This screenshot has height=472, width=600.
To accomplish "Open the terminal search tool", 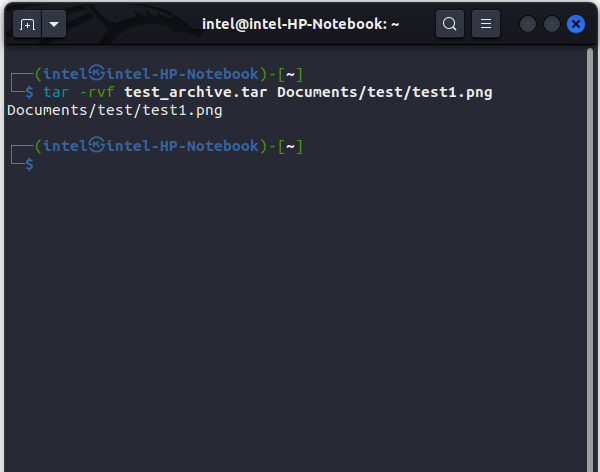I will 450,24.
